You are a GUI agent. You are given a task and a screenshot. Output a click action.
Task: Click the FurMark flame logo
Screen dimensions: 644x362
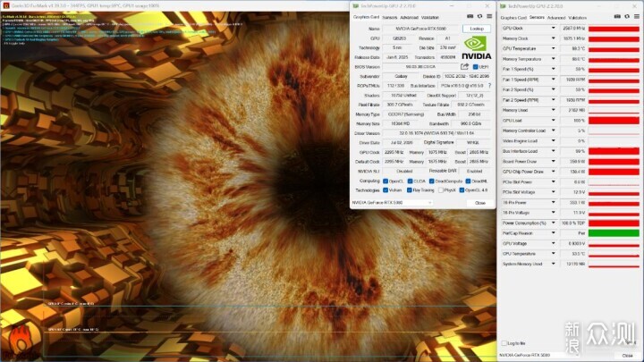pos(21,341)
